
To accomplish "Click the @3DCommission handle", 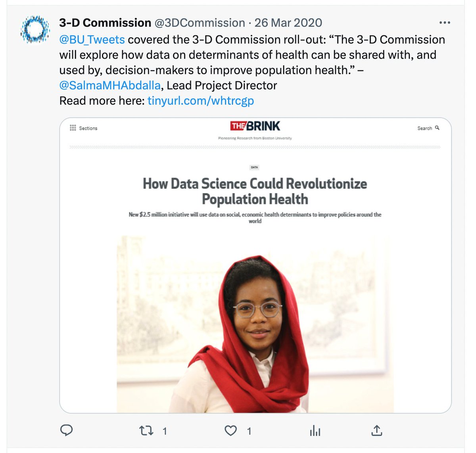I will coord(200,23).
